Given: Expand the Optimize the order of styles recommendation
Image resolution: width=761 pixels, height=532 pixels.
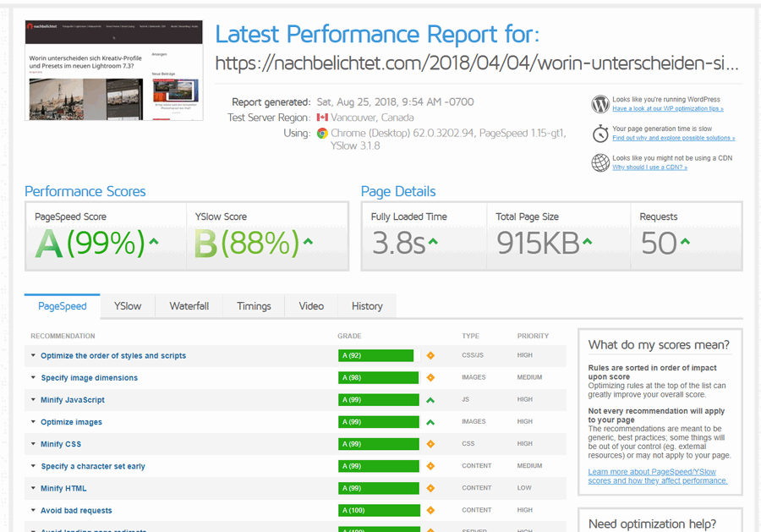Looking at the screenshot, I should coord(112,356).
